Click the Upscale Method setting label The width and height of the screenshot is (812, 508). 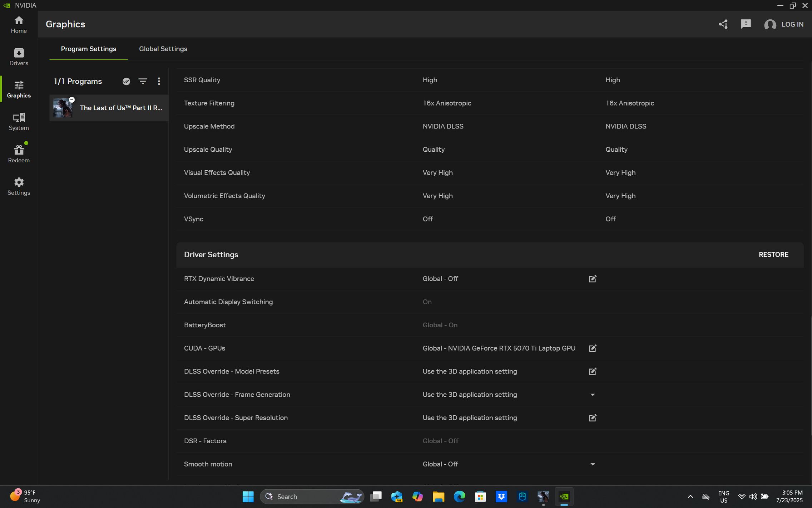[209, 126]
